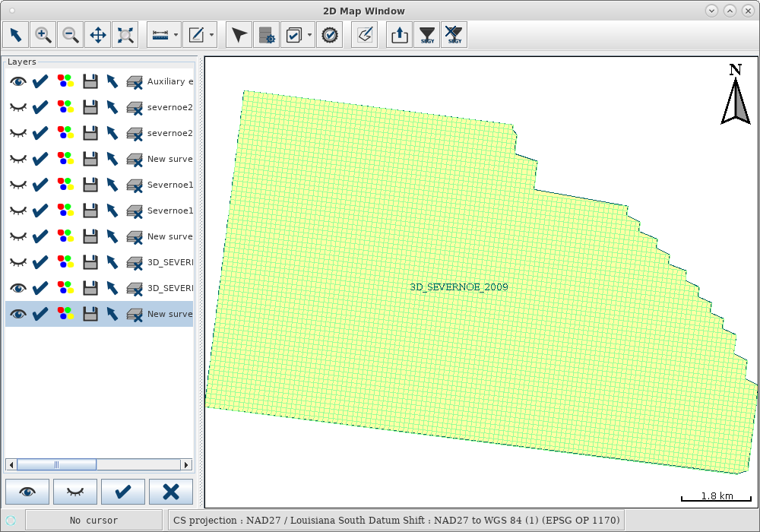760x532 pixels.
Task: Show all layers with open-eye button
Action: click(27, 492)
